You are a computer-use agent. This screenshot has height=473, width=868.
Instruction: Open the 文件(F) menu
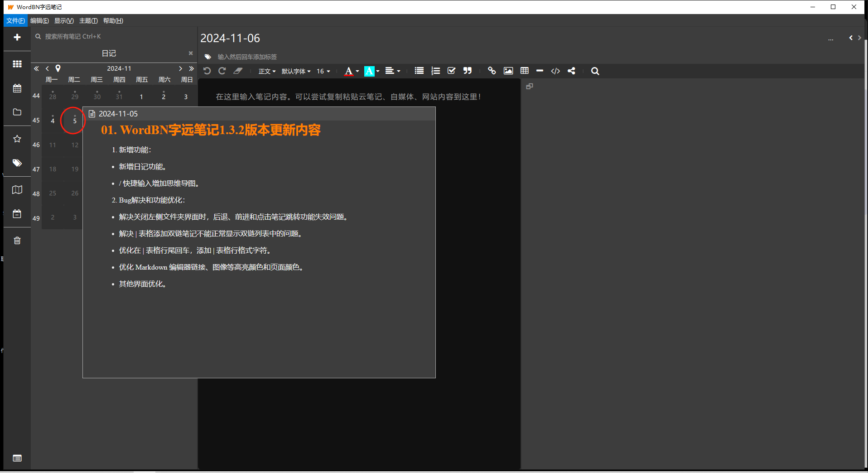click(15, 21)
